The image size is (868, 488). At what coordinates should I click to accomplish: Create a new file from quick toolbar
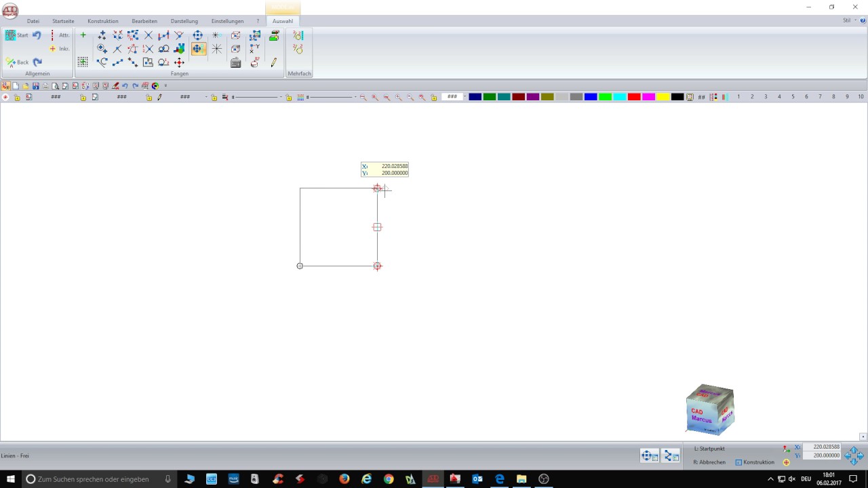[16, 86]
